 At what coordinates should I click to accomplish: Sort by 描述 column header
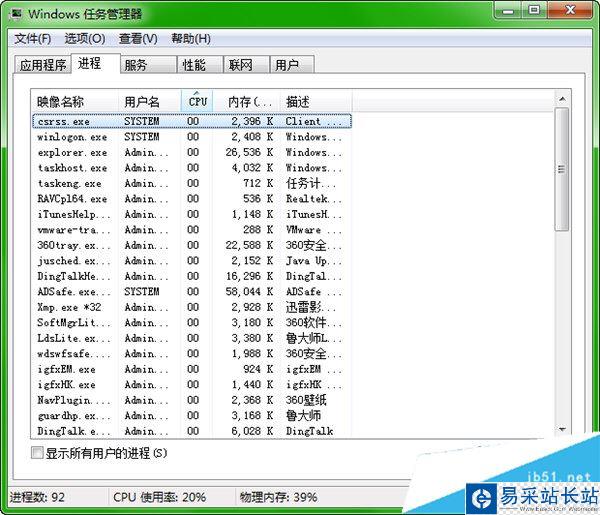pos(316,101)
